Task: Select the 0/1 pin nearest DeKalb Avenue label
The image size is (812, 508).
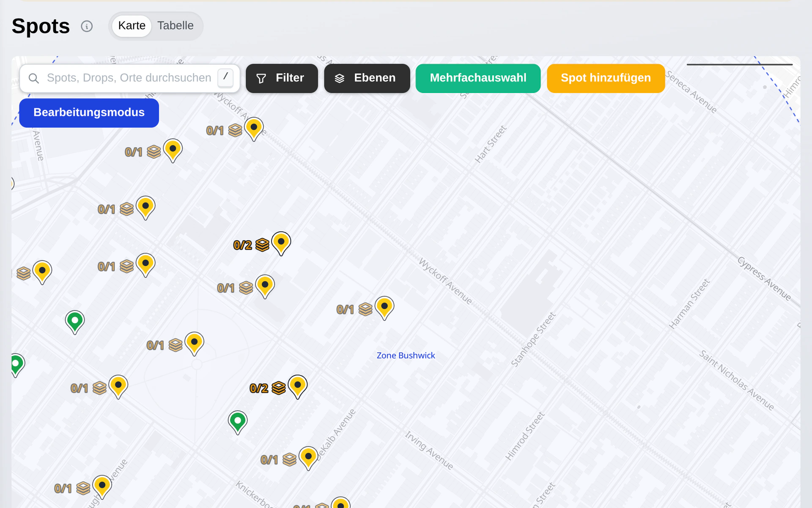Action: click(x=308, y=459)
